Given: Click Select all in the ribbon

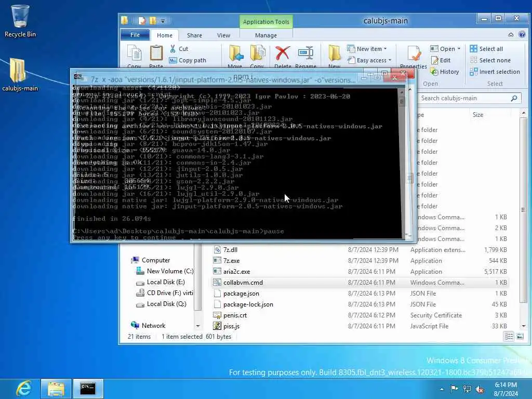Looking at the screenshot, I should [x=486, y=49].
